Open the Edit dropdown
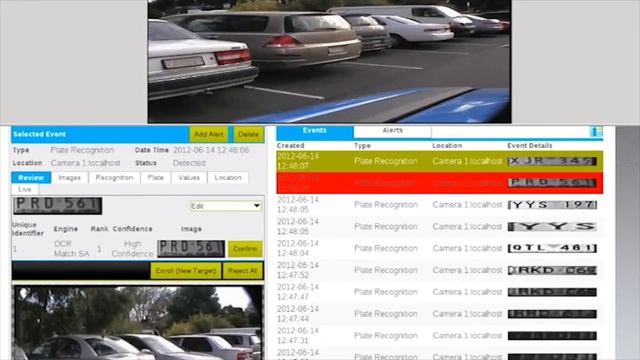 click(225, 206)
